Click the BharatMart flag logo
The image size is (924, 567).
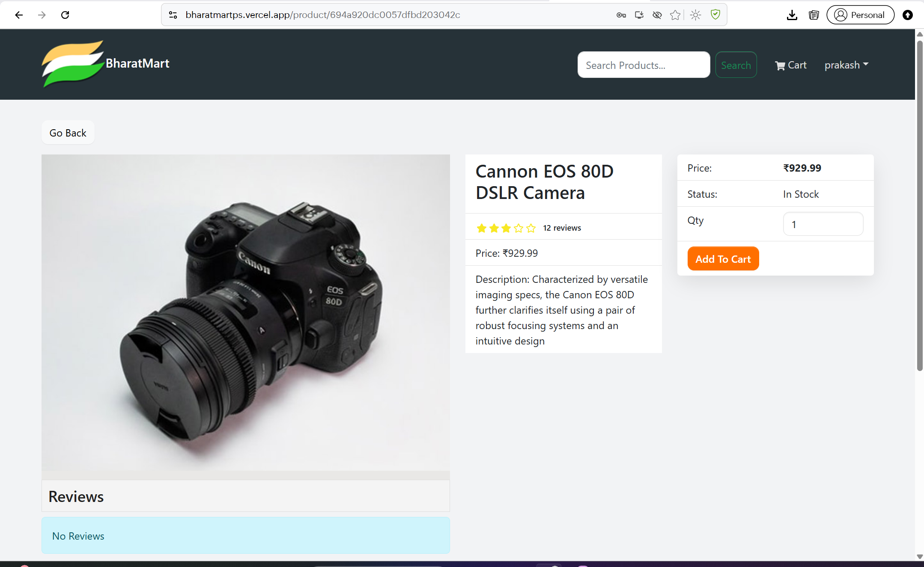[73, 64]
